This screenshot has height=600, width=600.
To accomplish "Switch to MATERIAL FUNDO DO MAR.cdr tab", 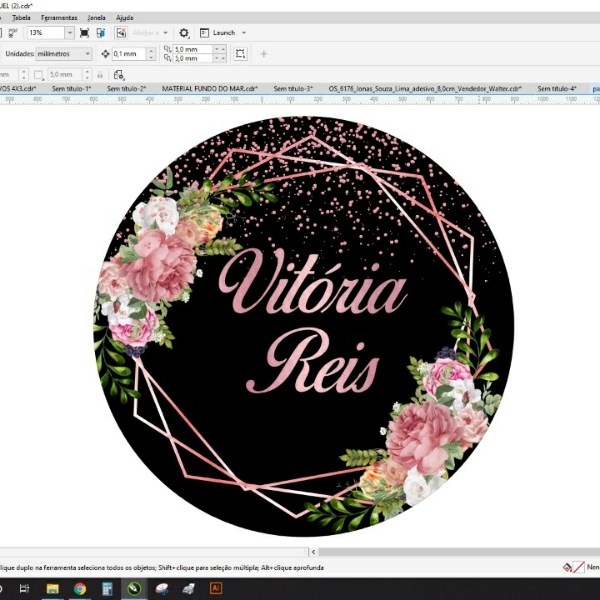I will (210, 88).
